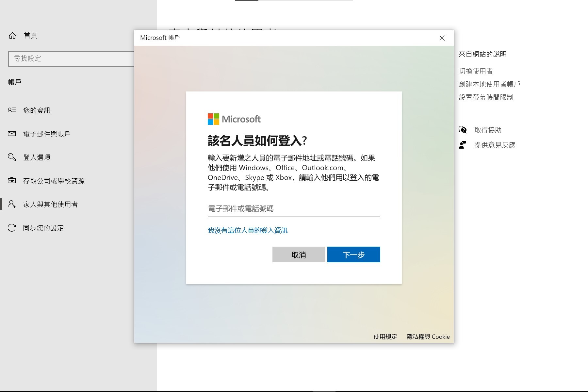588x392 pixels.
Task: Click 我沒有這位人員的登入資訊 link
Action: click(248, 230)
